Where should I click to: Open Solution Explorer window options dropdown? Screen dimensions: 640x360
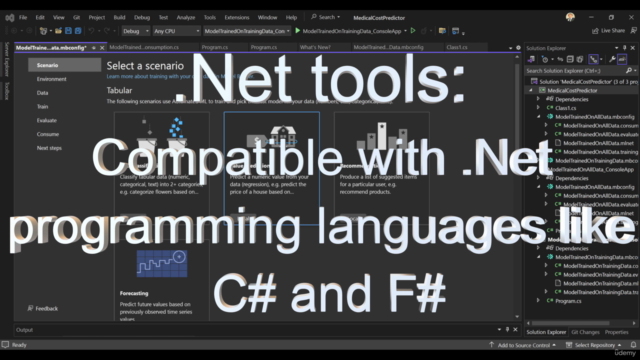pos(616,48)
